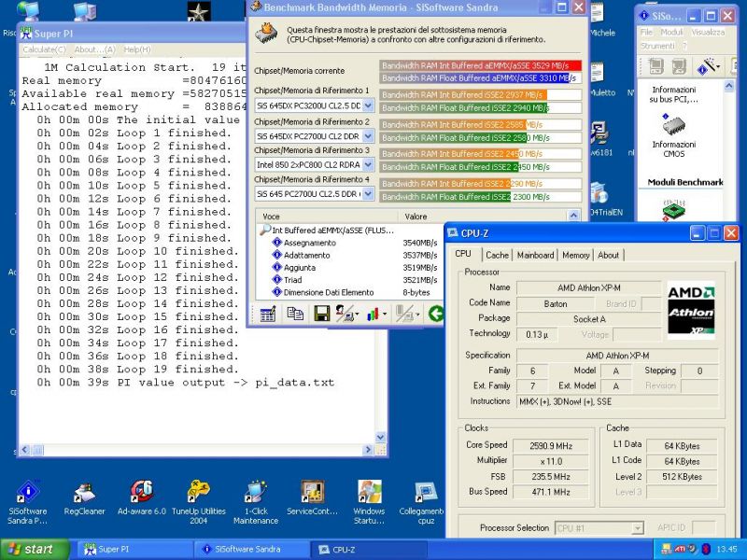Switch to the Memory tab in CPU-Z
The height and width of the screenshot is (560, 747).
[576, 255]
